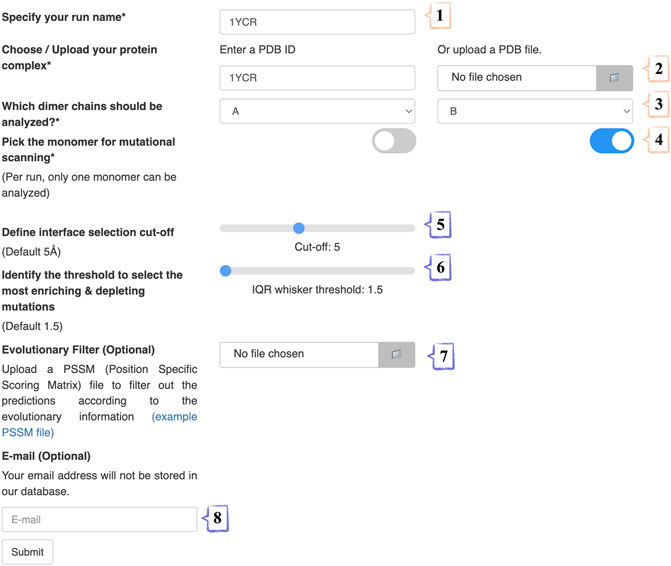Screen dimensions: 671x566
Task: Click the numbered callout marker 1
Action: [439, 15]
